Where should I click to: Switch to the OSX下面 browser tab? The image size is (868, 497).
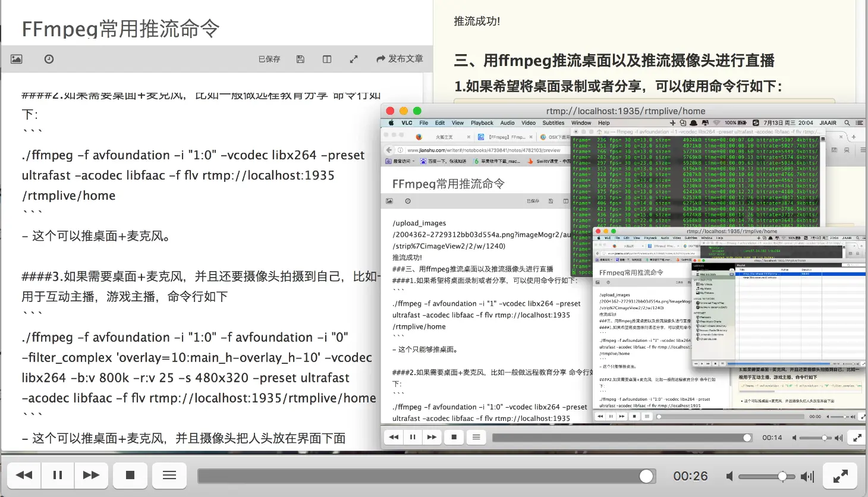click(555, 137)
